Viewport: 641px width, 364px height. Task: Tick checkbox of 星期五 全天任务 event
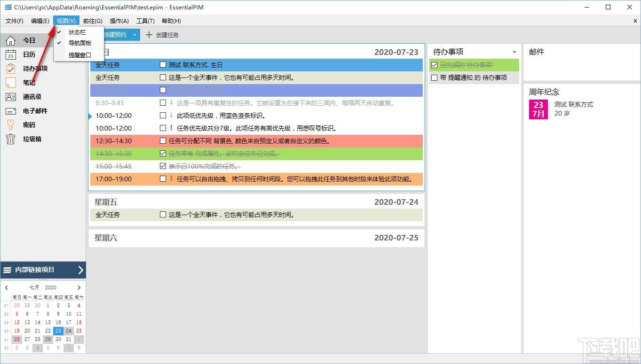(163, 215)
